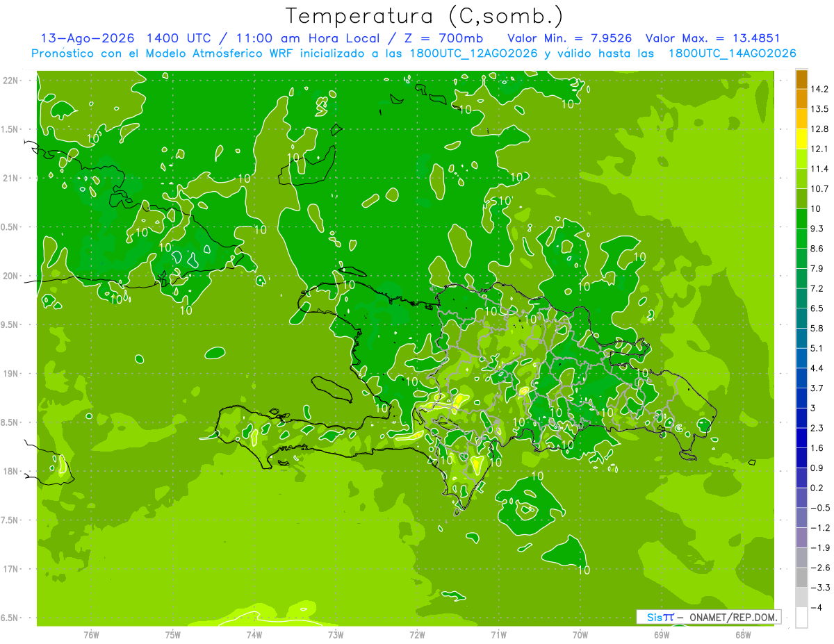Click the "22N" latitude label
The height and width of the screenshot is (644, 834).
[12, 81]
